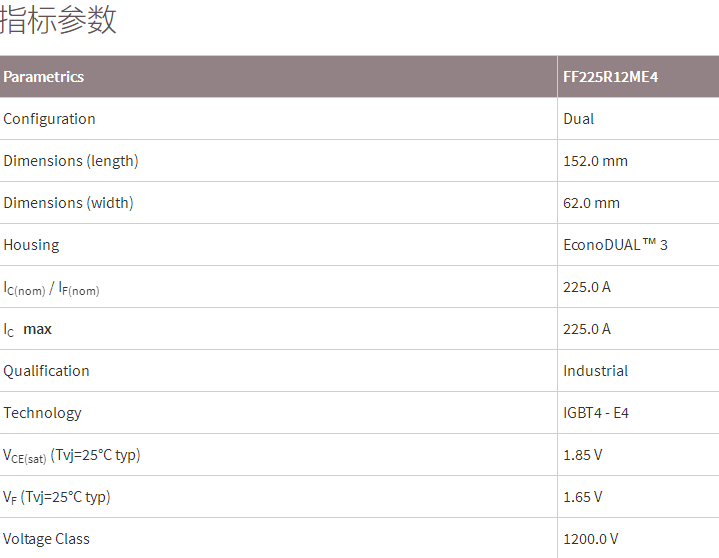Select the Dual configuration value
719x558 pixels.
coord(578,119)
